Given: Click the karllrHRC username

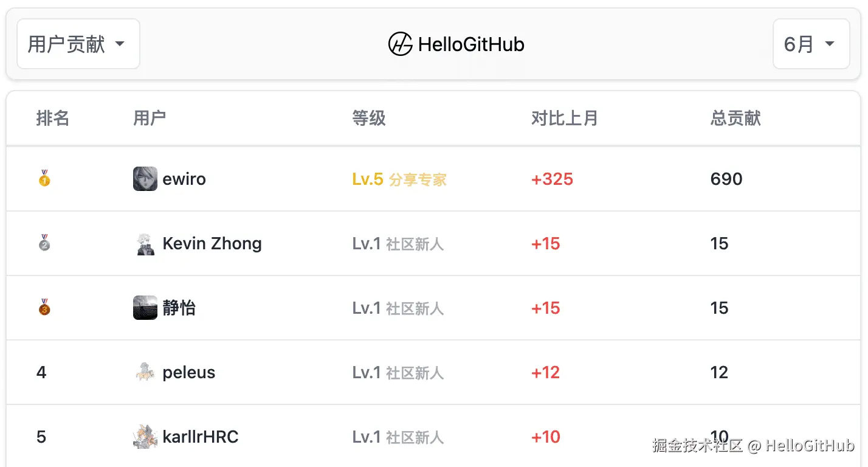Looking at the screenshot, I should pyautogui.click(x=201, y=437).
